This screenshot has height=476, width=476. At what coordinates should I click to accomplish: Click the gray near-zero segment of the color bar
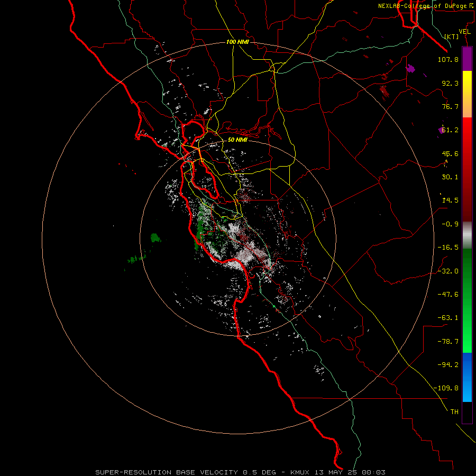tap(467, 235)
